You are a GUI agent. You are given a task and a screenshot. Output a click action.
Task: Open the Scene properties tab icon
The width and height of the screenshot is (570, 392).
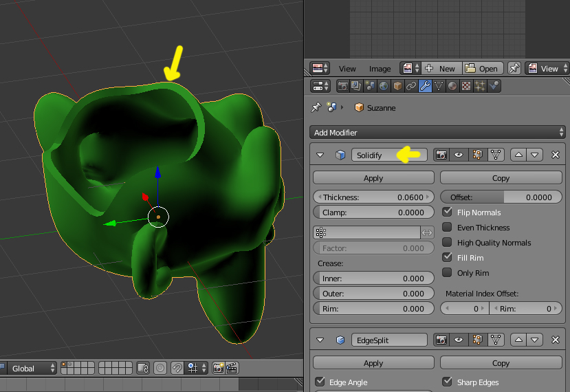[x=370, y=86]
